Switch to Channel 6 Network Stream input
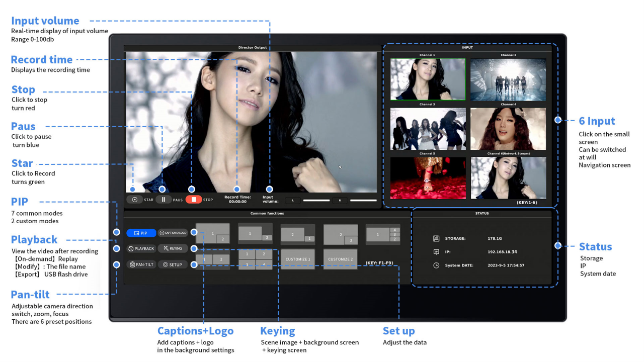644x362 pixels. point(508,177)
